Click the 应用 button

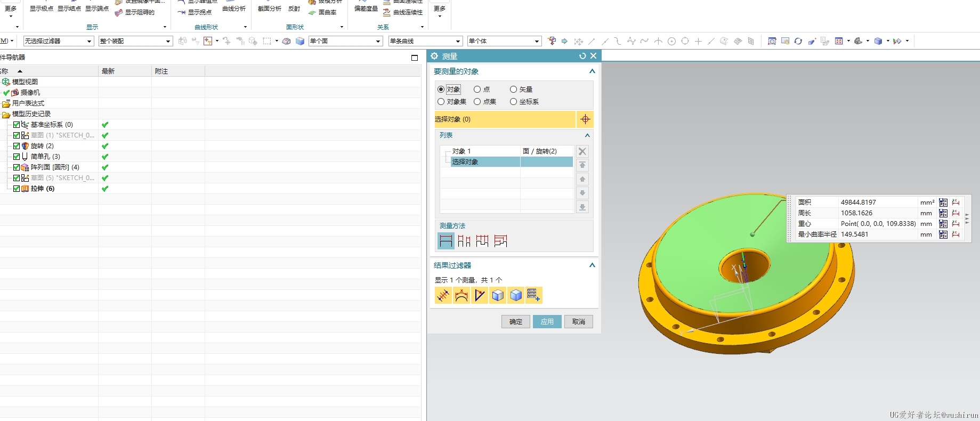click(x=547, y=322)
